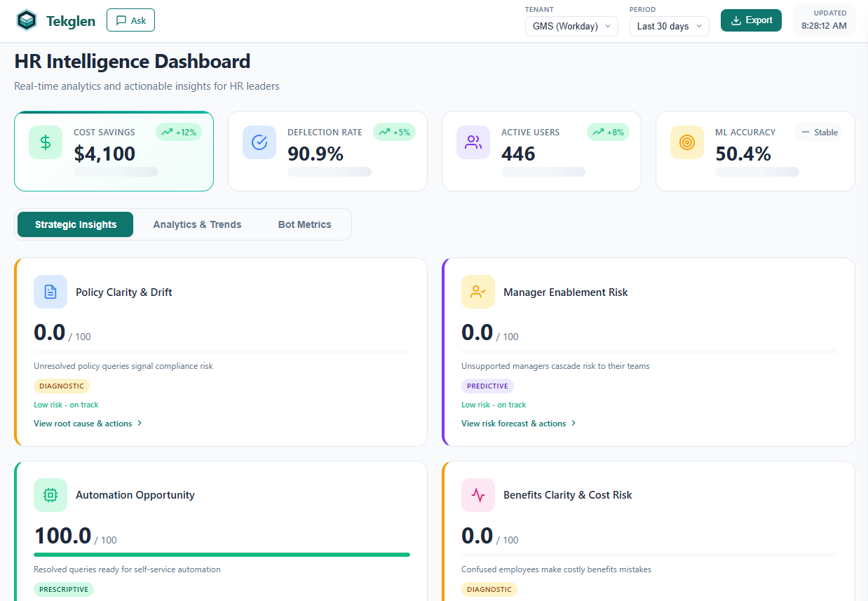The image size is (868, 601).
Task: Click the document icon on Policy Clarity card
Action: (50, 292)
